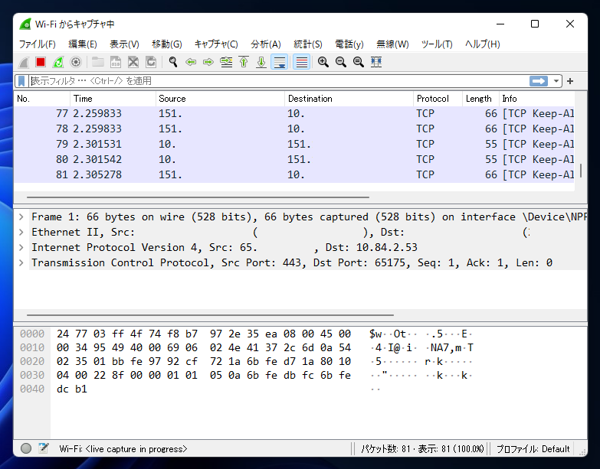The image size is (600, 469).
Task: Click the start capture shark fin icon
Action: (x=23, y=62)
